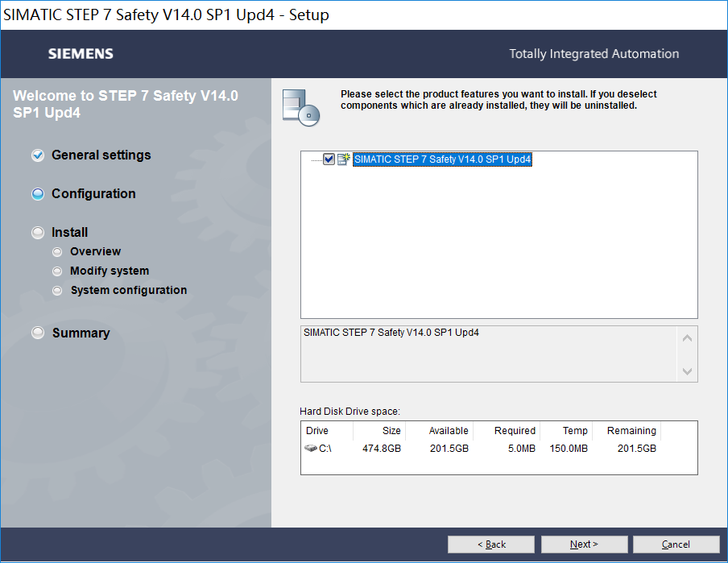728x563 pixels.
Task: Click the Remaining column header
Action: [627, 431]
